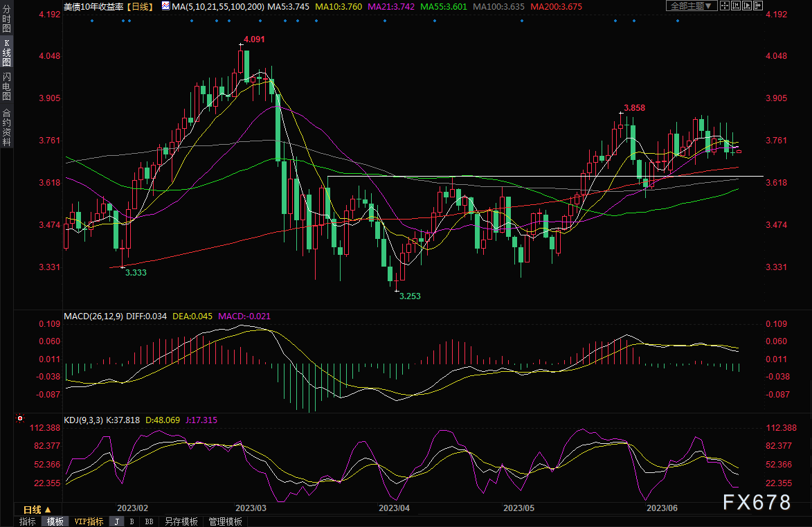Open the VIP指标 tab
Screen dimensions: 812x527
coord(89,521)
